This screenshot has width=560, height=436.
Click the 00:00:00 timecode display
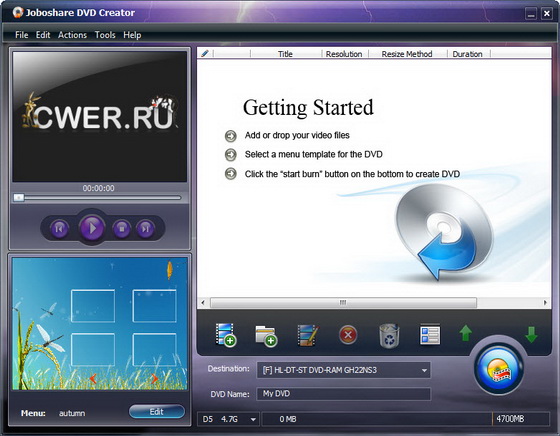click(99, 188)
